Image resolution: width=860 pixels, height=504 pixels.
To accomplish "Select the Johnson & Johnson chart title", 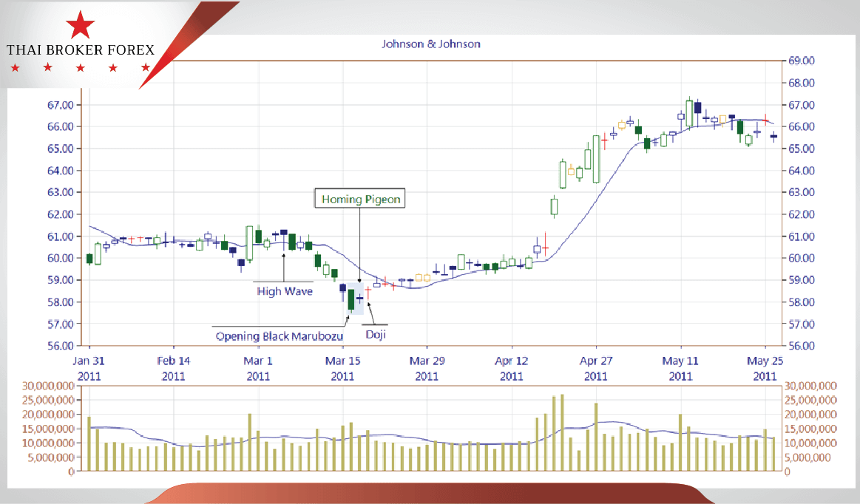I will [x=430, y=44].
